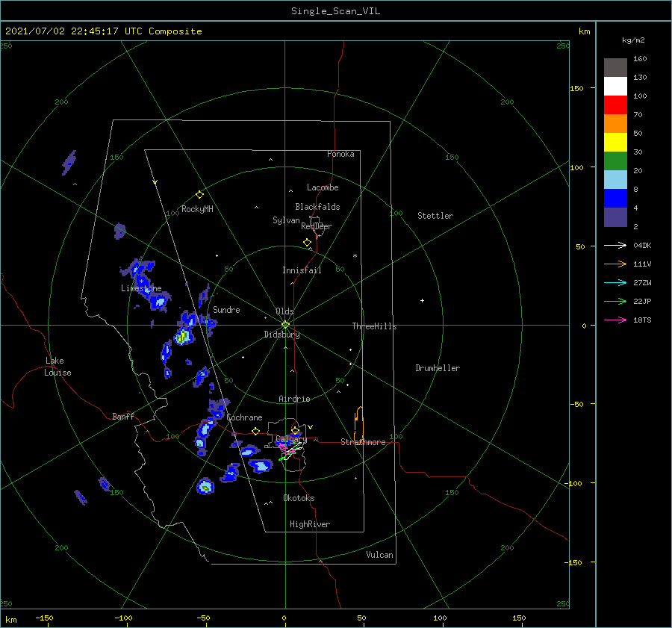672x628 pixels.
Task: Click the Lake Louise label
Action: point(57,367)
